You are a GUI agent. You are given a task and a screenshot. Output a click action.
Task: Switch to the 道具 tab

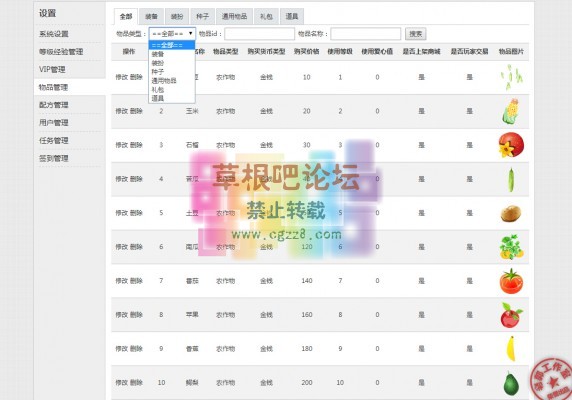click(x=292, y=16)
